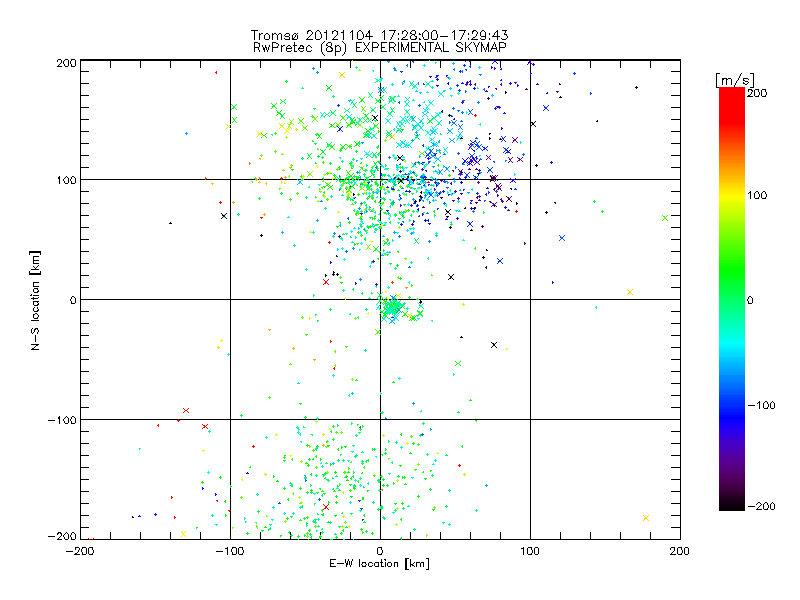Click the -200 tick label on N-S axis
800x600 pixels.
62,536
